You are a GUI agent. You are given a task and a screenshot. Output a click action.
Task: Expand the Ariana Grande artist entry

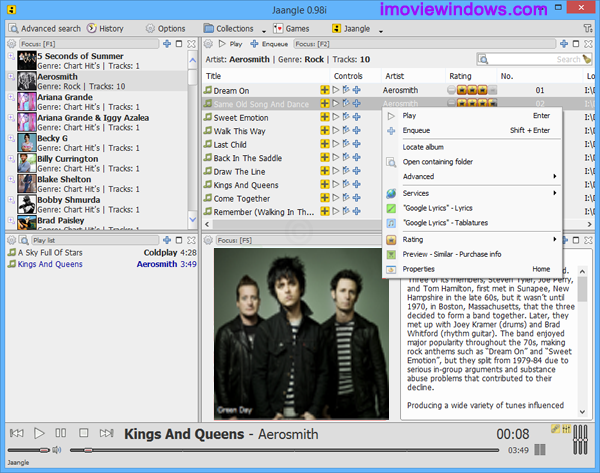pyautogui.click(x=11, y=97)
